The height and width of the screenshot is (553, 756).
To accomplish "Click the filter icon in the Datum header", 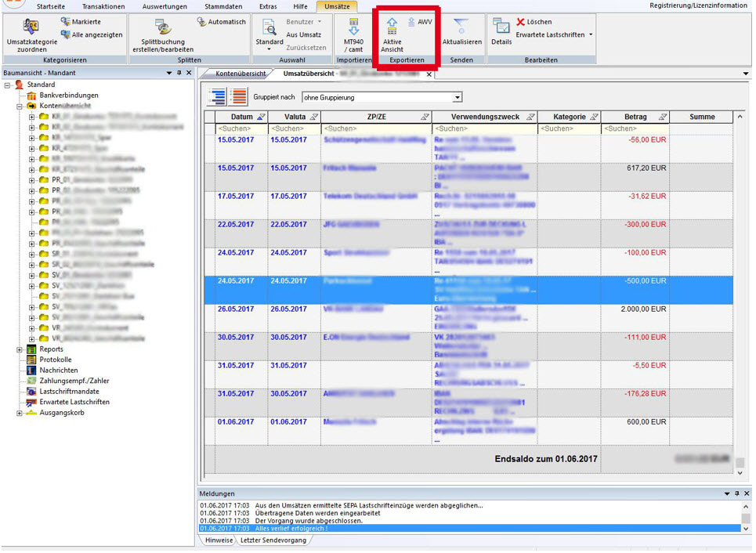I will tap(262, 117).
